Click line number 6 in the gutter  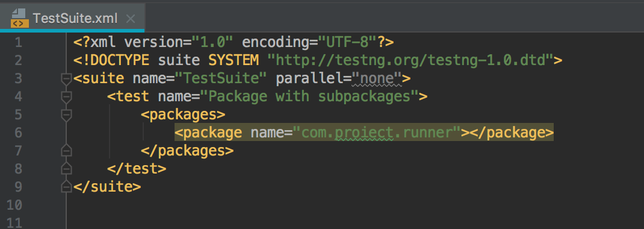(17, 133)
